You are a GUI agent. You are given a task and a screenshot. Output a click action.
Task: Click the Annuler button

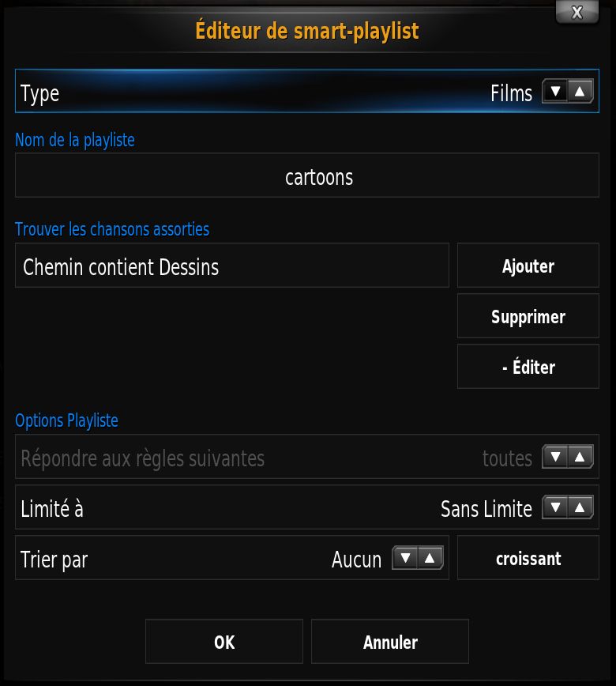pos(390,642)
